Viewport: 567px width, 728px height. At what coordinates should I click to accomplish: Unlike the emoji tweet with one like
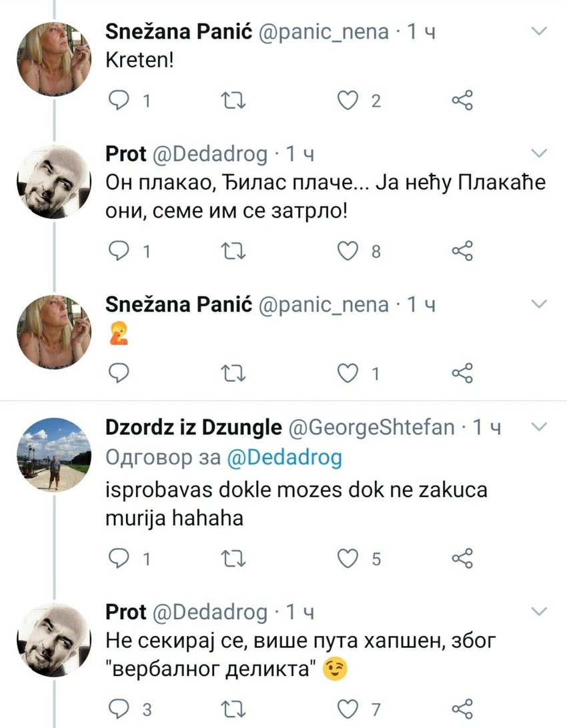point(347,374)
